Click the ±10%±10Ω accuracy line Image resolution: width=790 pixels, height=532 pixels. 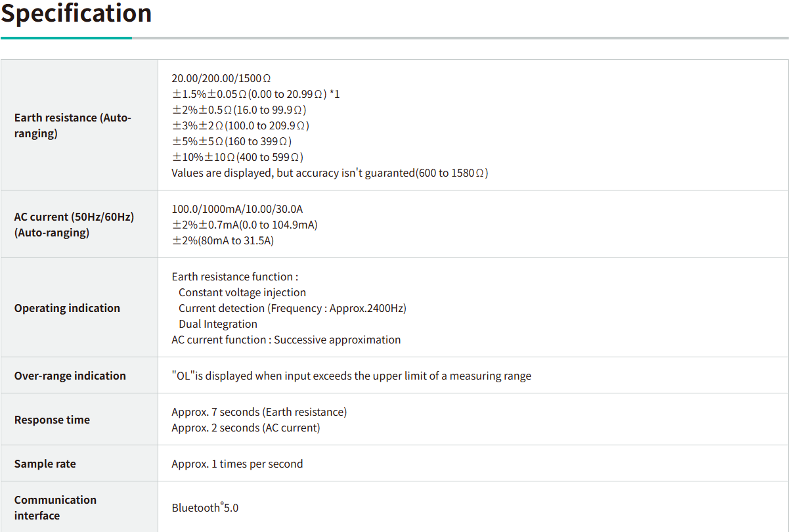point(237,157)
